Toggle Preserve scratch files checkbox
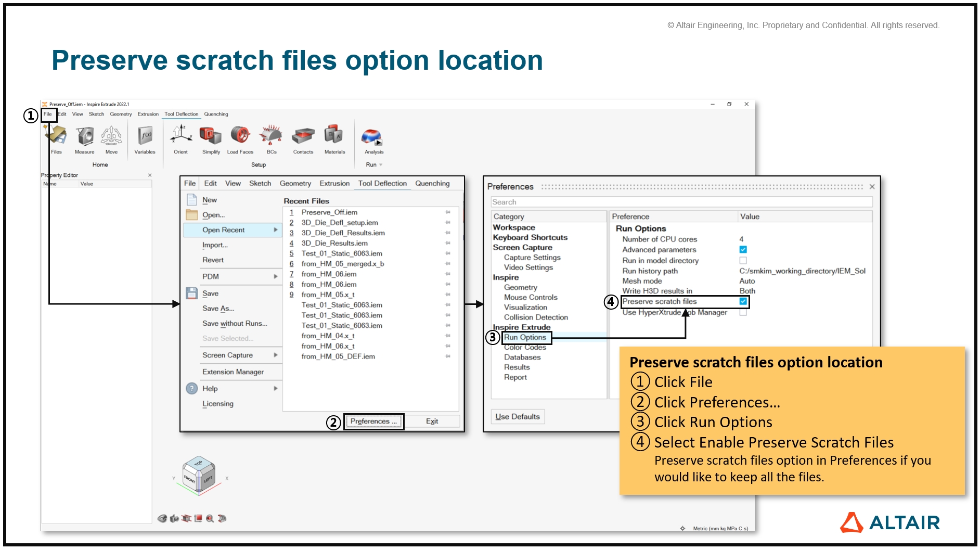The width and height of the screenshot is (980, 549). (x=743, y=301)
